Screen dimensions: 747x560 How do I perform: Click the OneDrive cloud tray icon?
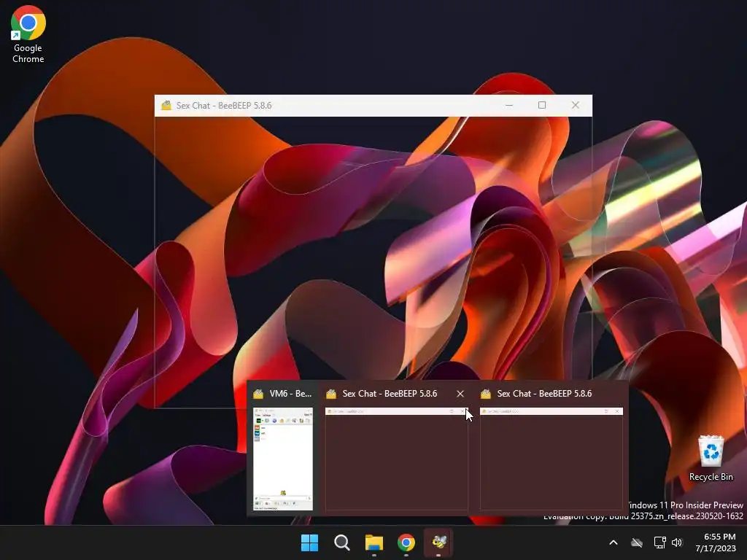[x=637, y=542]
